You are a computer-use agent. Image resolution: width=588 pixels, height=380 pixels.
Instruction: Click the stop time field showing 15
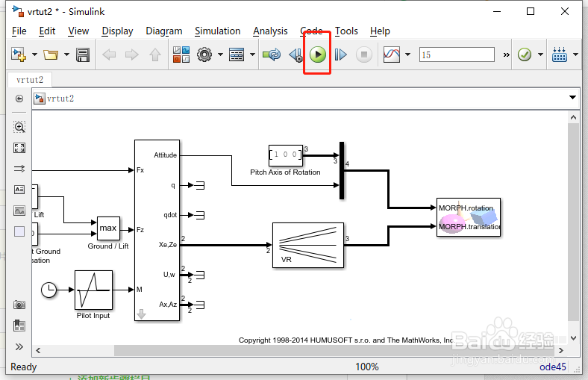click(457, 54)
